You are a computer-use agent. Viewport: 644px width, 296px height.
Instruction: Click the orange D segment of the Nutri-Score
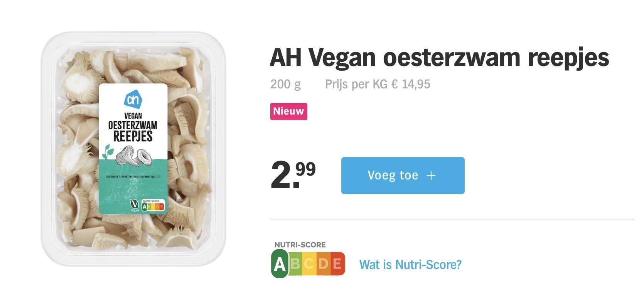pos(323,264)
